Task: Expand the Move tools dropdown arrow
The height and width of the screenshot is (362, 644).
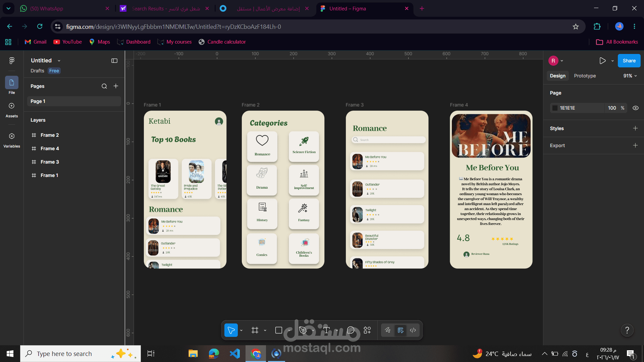Action: 241,330
